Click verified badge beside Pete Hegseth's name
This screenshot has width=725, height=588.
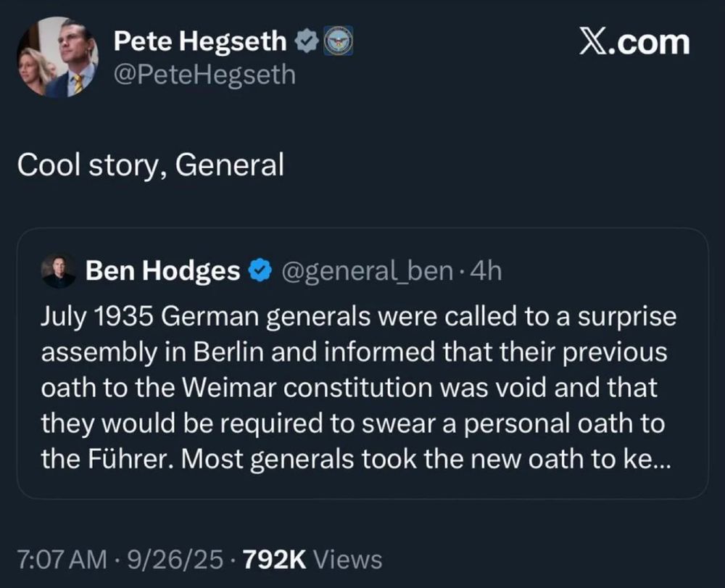coord(307,43)
